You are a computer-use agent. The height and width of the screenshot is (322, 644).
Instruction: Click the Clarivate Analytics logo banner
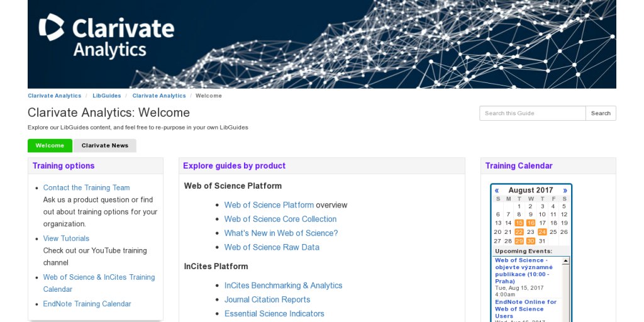(321, 44)
